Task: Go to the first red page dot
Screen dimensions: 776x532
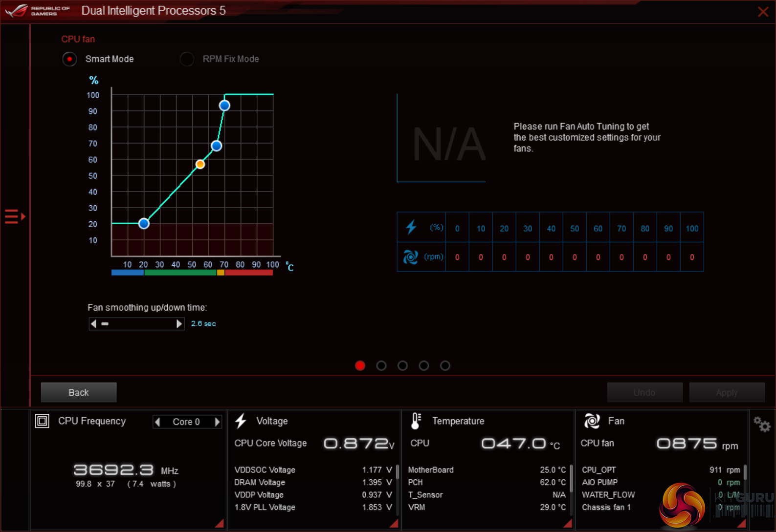Action: [360, 365]
